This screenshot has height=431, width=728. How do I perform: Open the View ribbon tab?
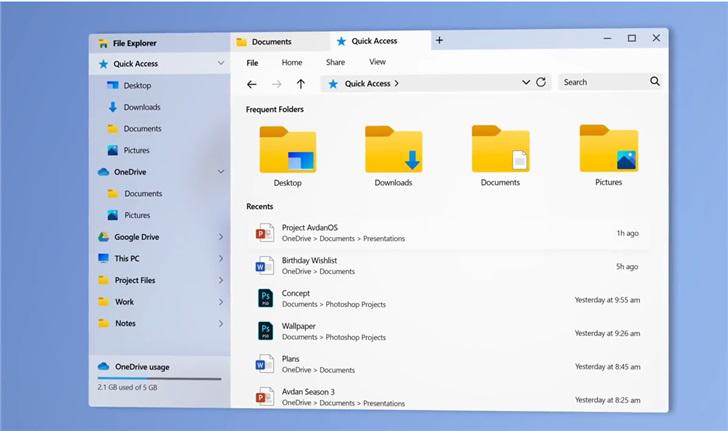click(377, 62)
